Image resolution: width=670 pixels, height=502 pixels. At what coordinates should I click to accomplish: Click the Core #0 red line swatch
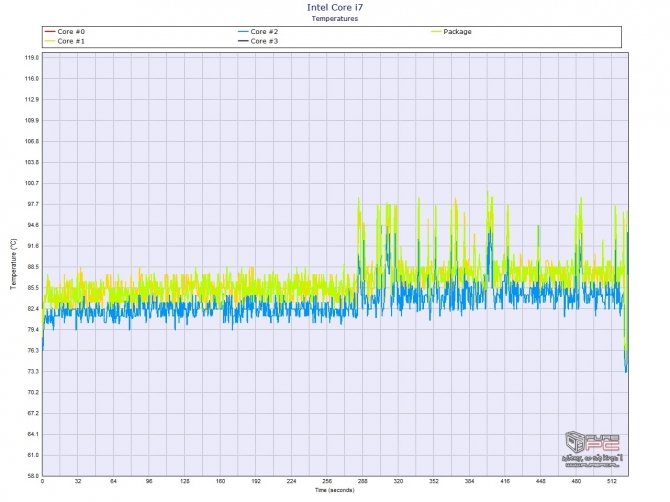50,32
